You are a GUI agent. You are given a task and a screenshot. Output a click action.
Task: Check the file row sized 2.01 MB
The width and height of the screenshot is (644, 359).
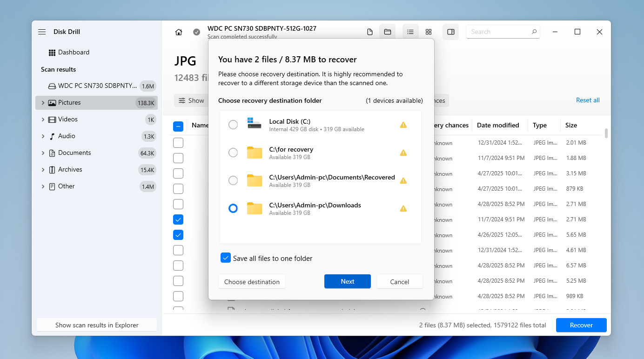[x=178, y=143]
